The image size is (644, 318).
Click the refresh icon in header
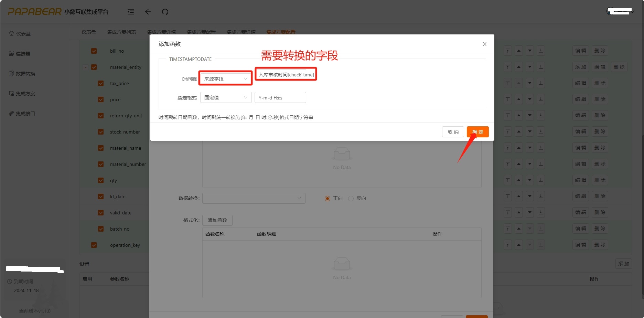pos(165,12)
